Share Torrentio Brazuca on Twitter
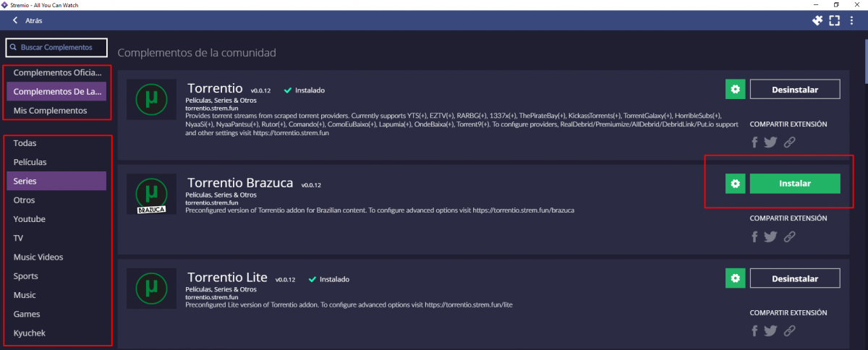The image size is (868, 350). (x=770, y=236)
